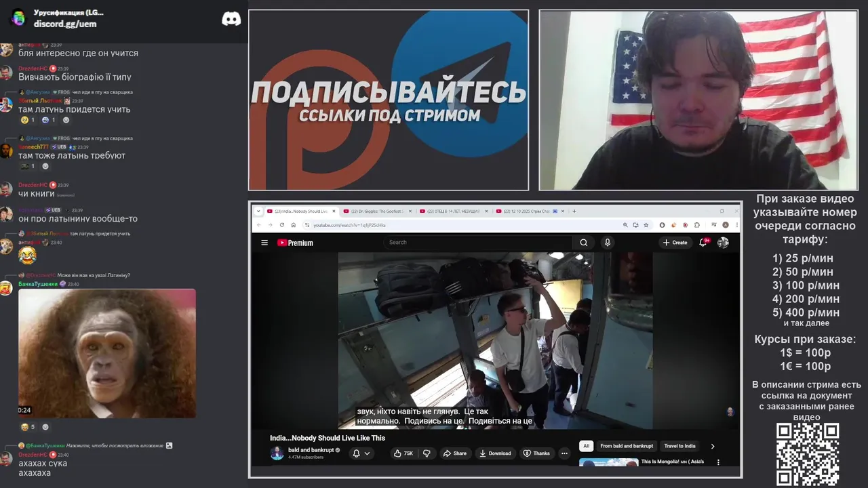Open the bald and bankrupt channel name
868x488 pixels.
click(x=311, y=450)
